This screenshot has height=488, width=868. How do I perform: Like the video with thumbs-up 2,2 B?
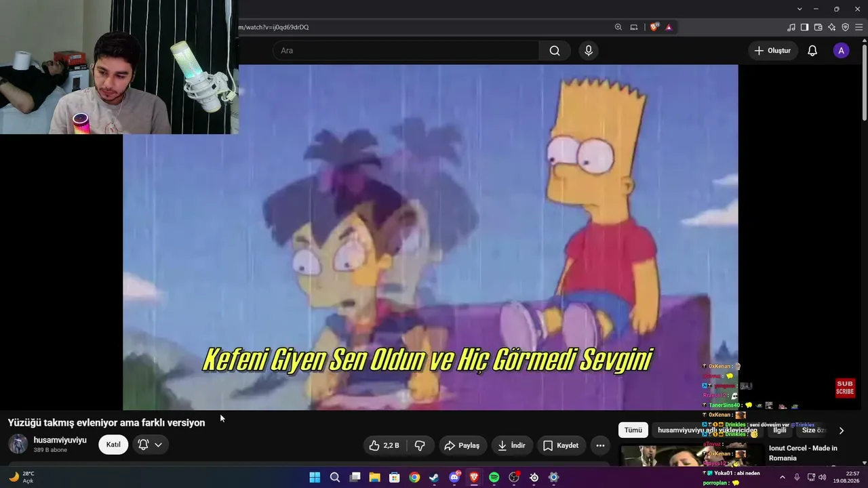coord(384,445)
